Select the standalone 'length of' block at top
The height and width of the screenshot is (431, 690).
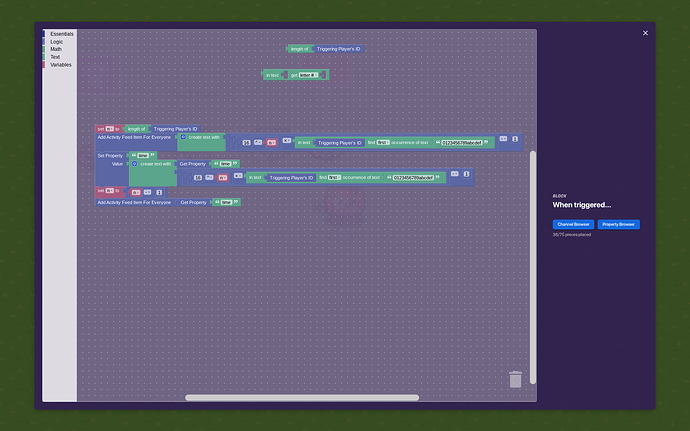(300, 49)
